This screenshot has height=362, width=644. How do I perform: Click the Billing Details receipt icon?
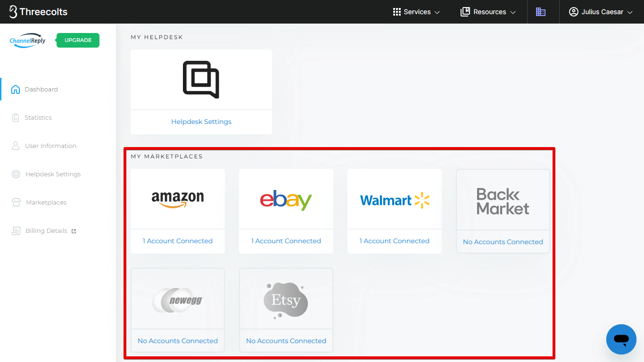click(16, 230)
